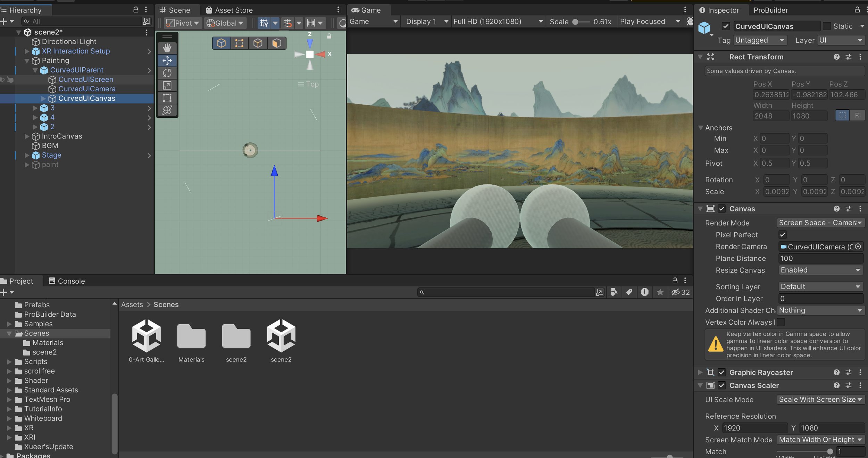Open the Layer dropdown showing UI
The width and height of the screenshot is (868, 458).
(x=840, y=40)
